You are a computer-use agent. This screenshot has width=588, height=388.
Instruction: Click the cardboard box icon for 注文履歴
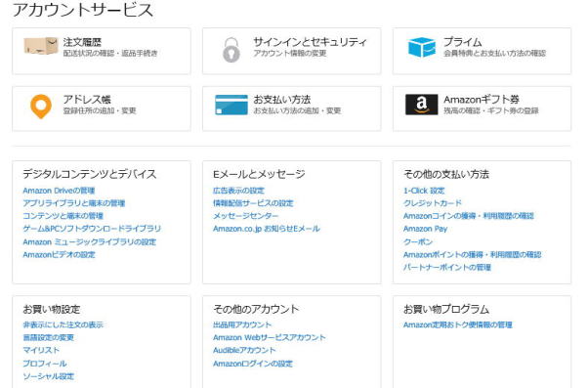point(41,46)
